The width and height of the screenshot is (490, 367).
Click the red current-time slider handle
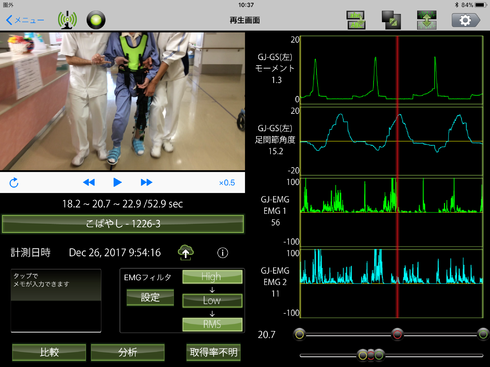(x=397, y=334)
